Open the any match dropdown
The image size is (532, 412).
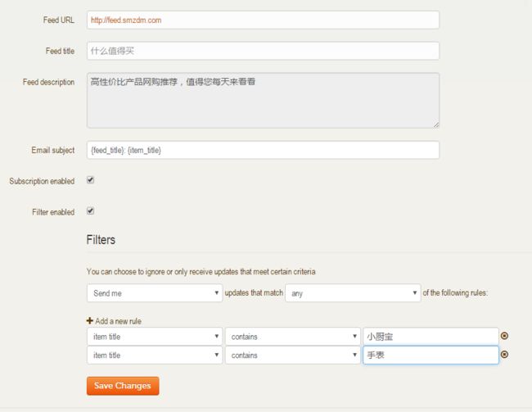[353, 292]
